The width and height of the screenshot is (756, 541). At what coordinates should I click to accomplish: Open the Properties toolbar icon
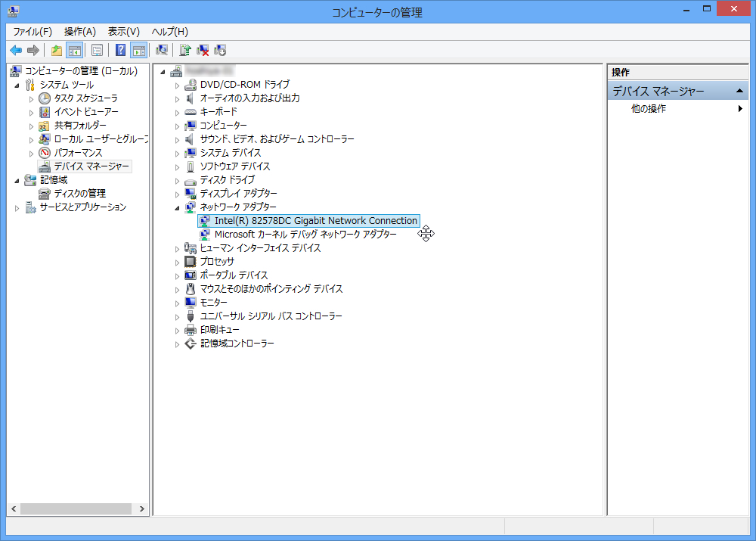click(x=97, y=50)
